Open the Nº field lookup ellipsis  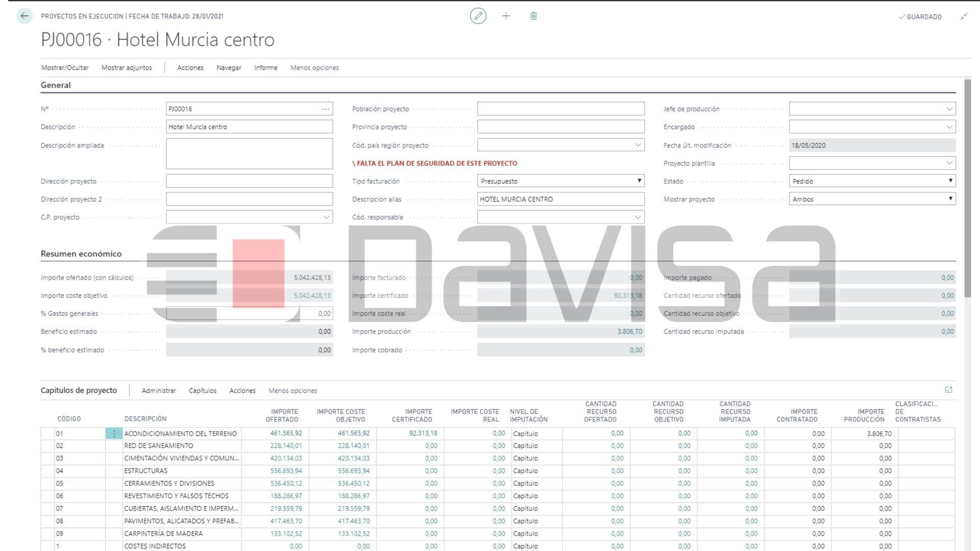click(326, 109)
